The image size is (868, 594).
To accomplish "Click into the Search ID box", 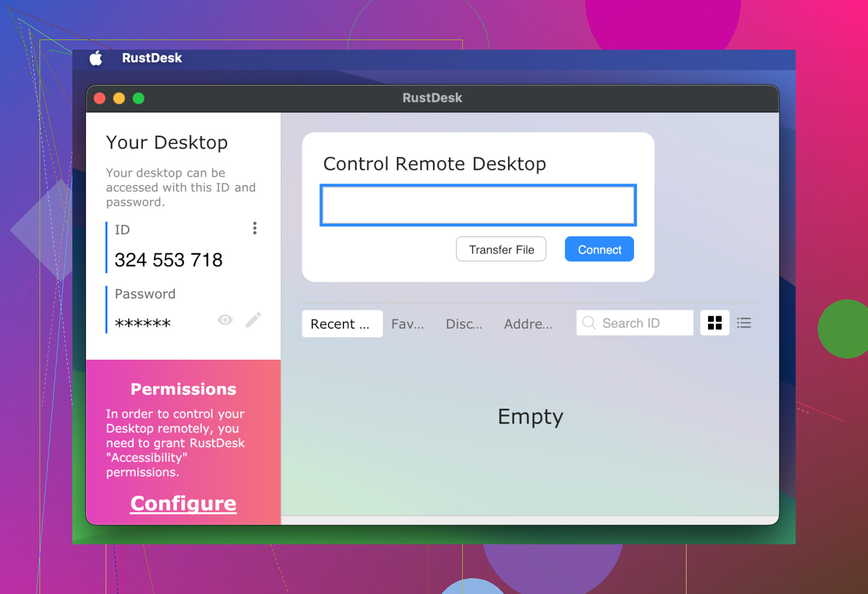I will point(641,323).
